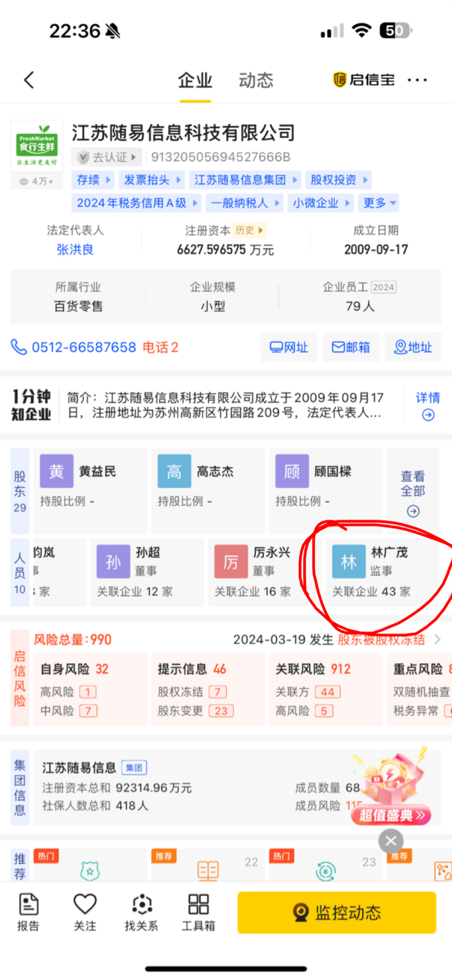Open the 地址 address button

413,347
